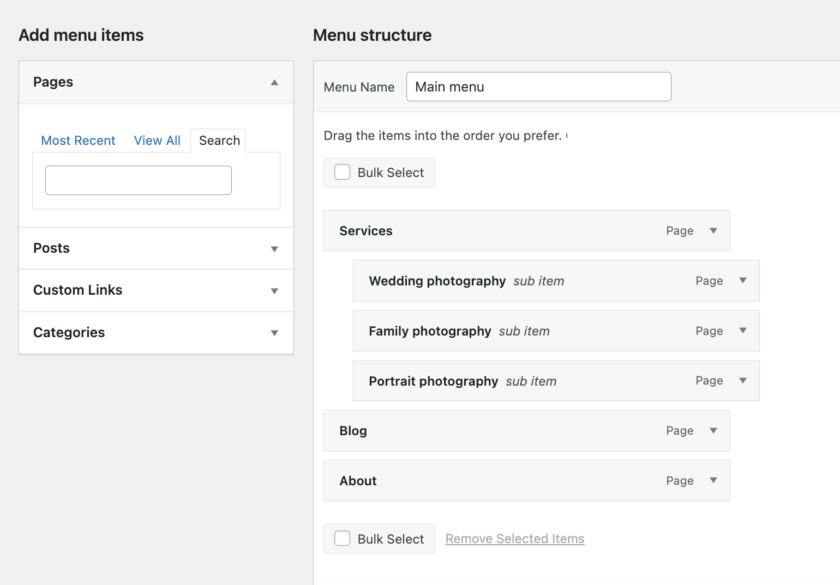840x585 pixels.
Task: Expand the Services menu item arrow
Action: pos(713,231)
